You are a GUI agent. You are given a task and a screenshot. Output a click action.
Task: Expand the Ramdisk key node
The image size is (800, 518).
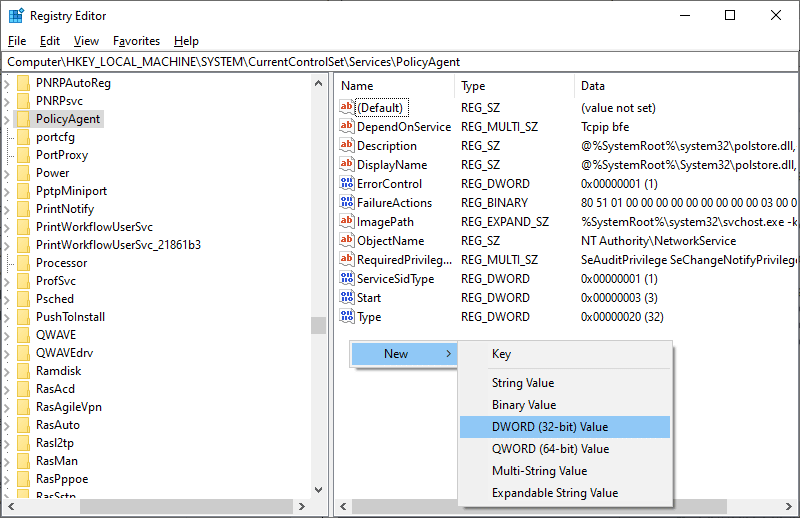(x=7, y=372)
